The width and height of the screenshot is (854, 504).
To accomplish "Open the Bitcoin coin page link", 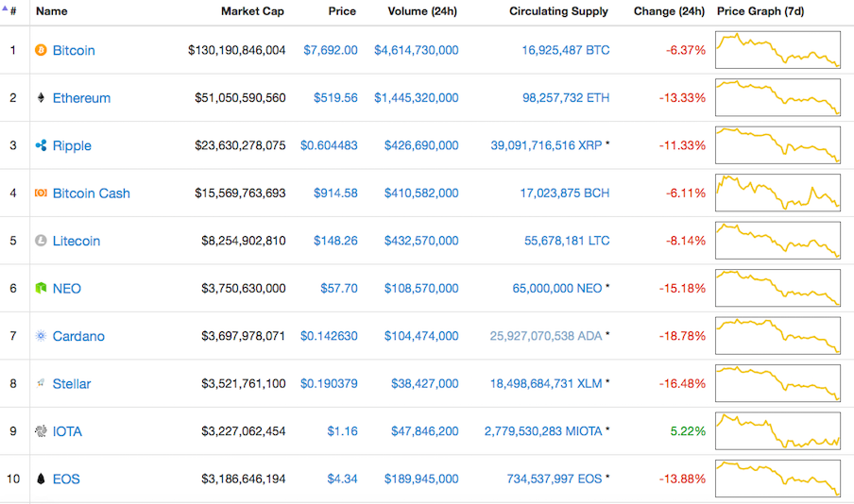I will tap(74, 51).
